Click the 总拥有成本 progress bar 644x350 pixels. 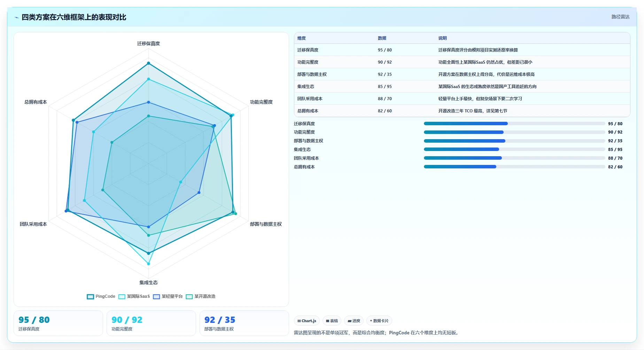(514, 167)
